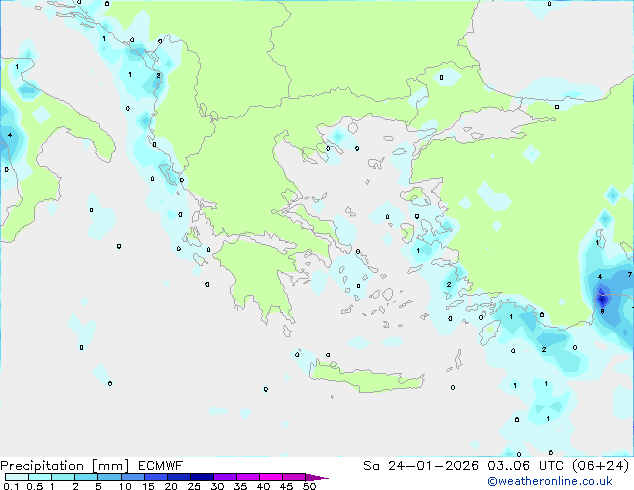The image size is (634, 490).
Task: Click the legend value '30'
Action: 217,486
